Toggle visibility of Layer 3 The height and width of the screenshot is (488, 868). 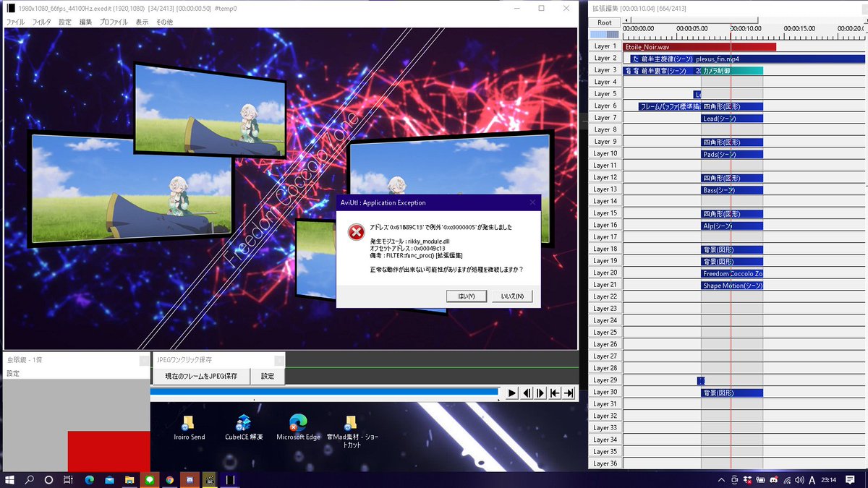[605, 70]
